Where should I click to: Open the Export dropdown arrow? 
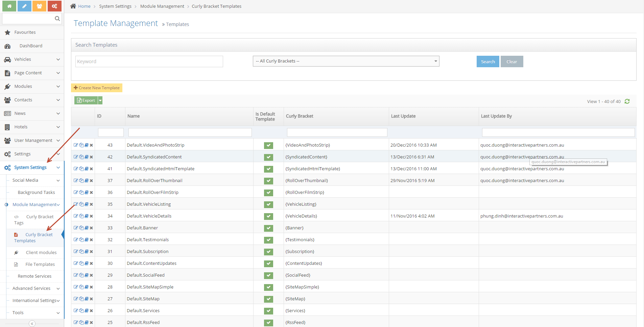pyautogui.click(x=100, y=100)
